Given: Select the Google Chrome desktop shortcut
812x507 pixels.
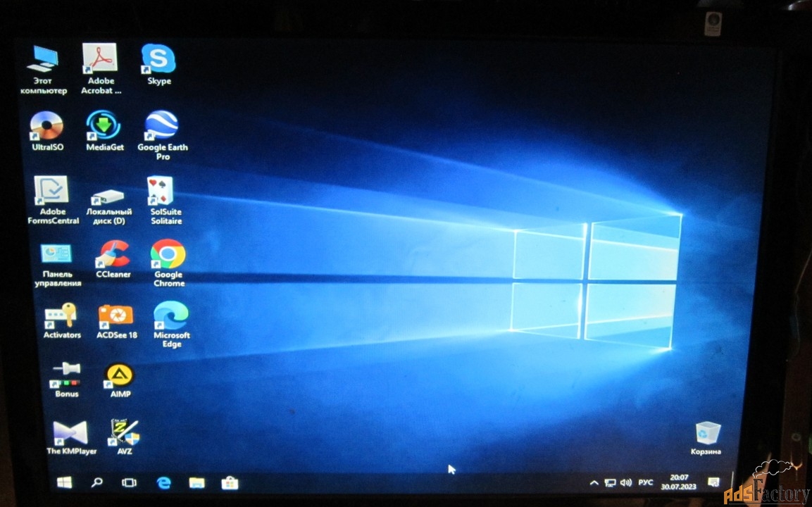Looking at the screenshot, I should tap(169, 263).
